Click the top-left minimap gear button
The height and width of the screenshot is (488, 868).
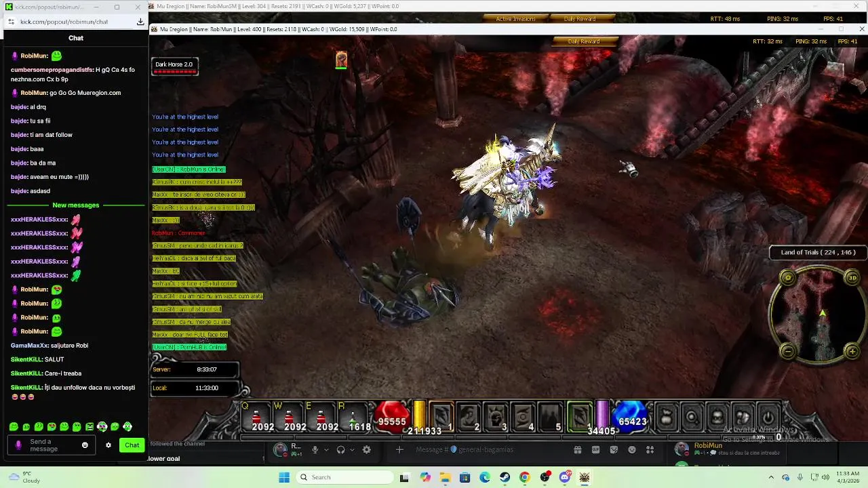(x=787, y=277)
